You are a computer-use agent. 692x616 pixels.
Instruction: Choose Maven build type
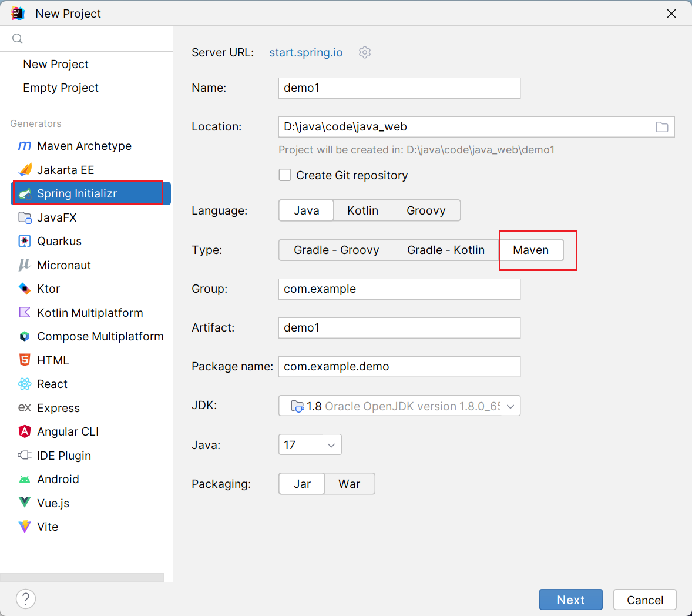(531, 250)
